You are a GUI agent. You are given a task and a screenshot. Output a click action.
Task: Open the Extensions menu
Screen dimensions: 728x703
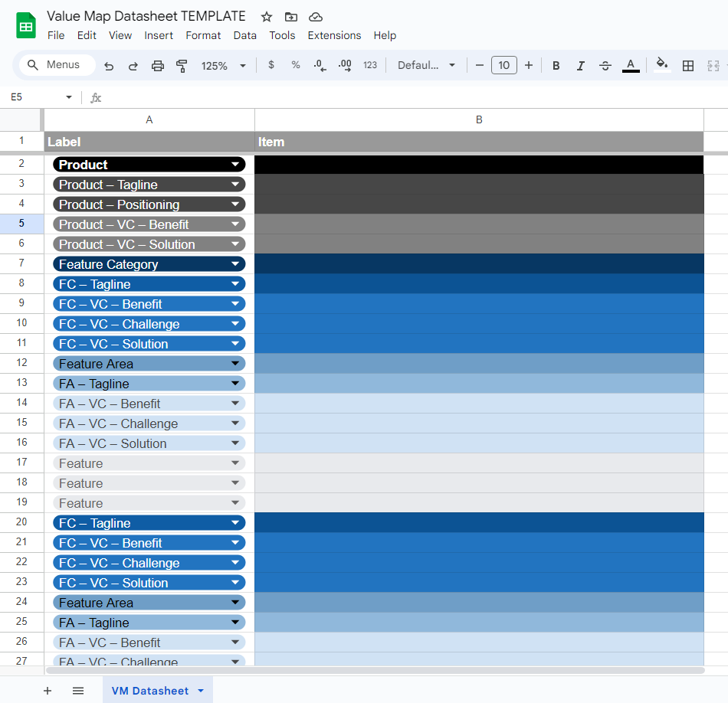pos(334,35)
